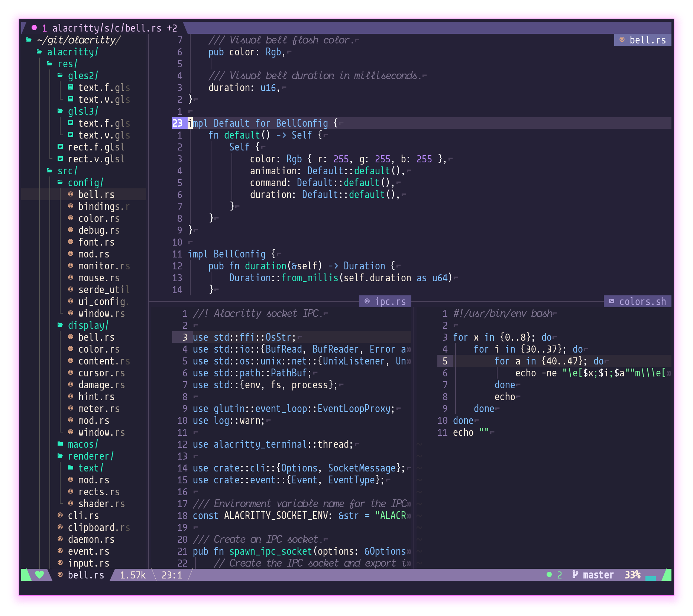Click 'Duration::from_millis' call in bell.rs
The width and height of the screenshot is (693, 616).
click(284, 278)
